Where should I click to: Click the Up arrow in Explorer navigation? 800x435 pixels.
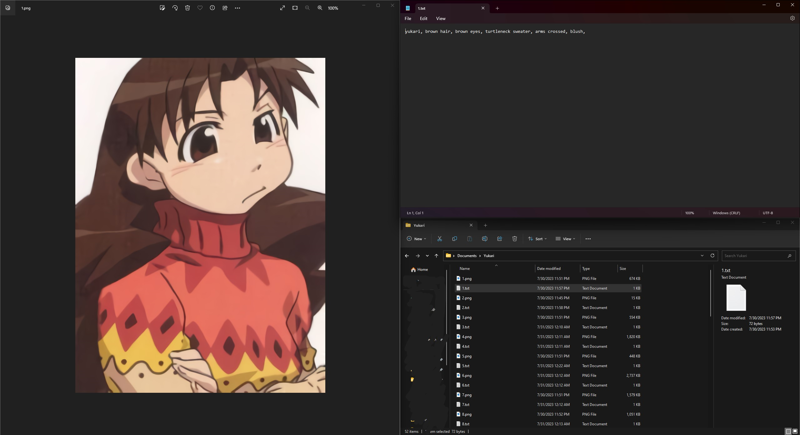pos(436,255)
